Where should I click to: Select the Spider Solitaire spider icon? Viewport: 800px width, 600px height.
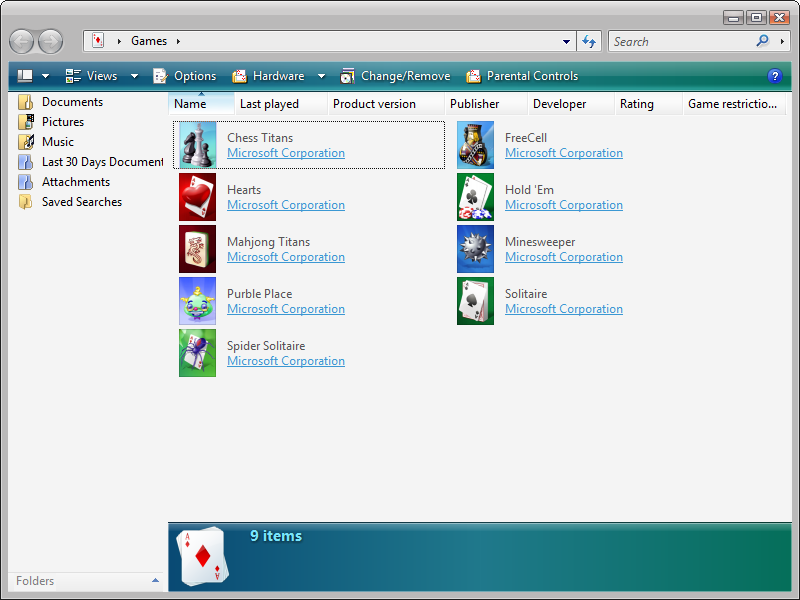click(197, 353)
